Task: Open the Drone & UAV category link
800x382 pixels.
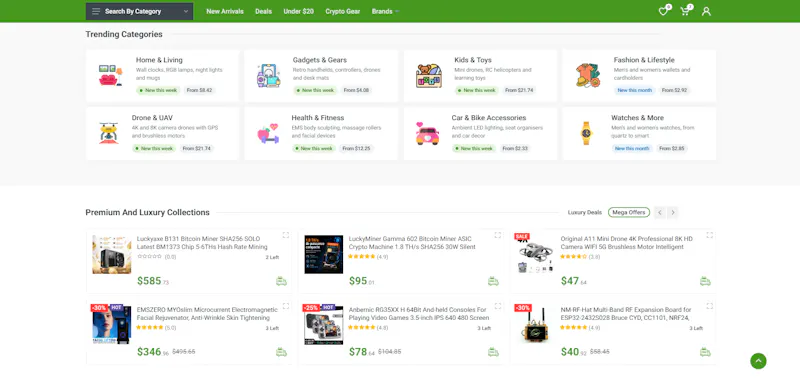Action: click(152, 117)
